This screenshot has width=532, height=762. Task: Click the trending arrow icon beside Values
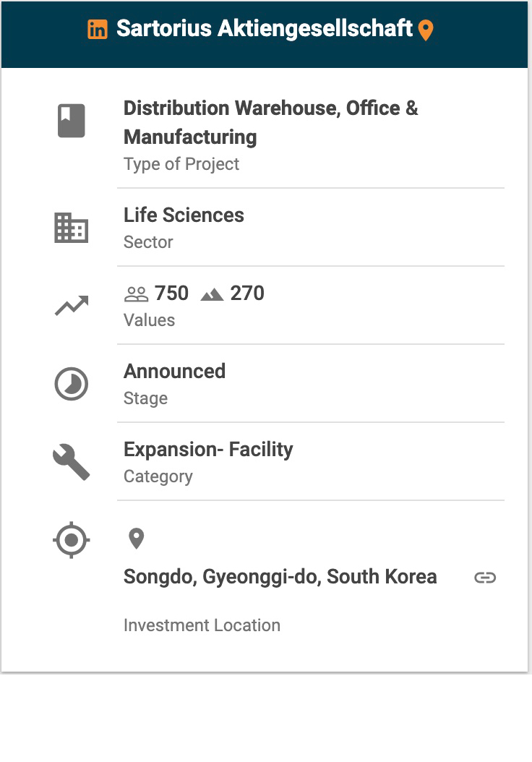pos(72,306)
